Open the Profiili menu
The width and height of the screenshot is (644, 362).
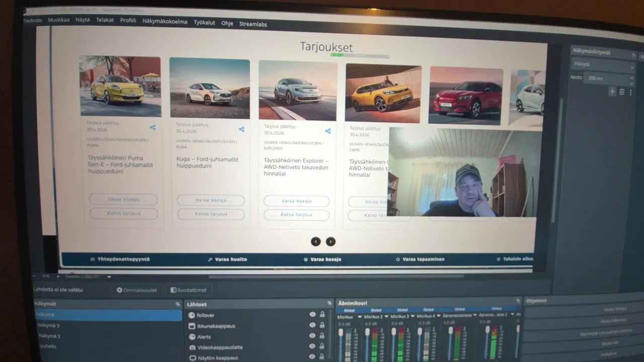pyautogui.click(x=128, y=21)
